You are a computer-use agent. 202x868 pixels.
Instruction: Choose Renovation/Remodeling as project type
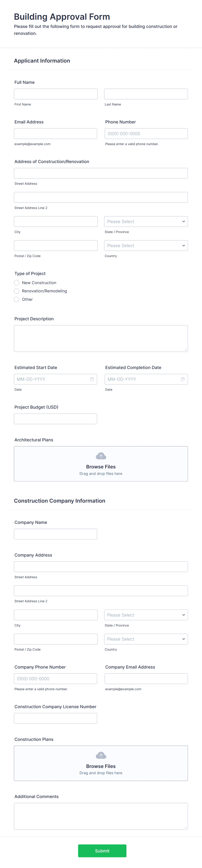pyautogui.click(x=17, y=291)
